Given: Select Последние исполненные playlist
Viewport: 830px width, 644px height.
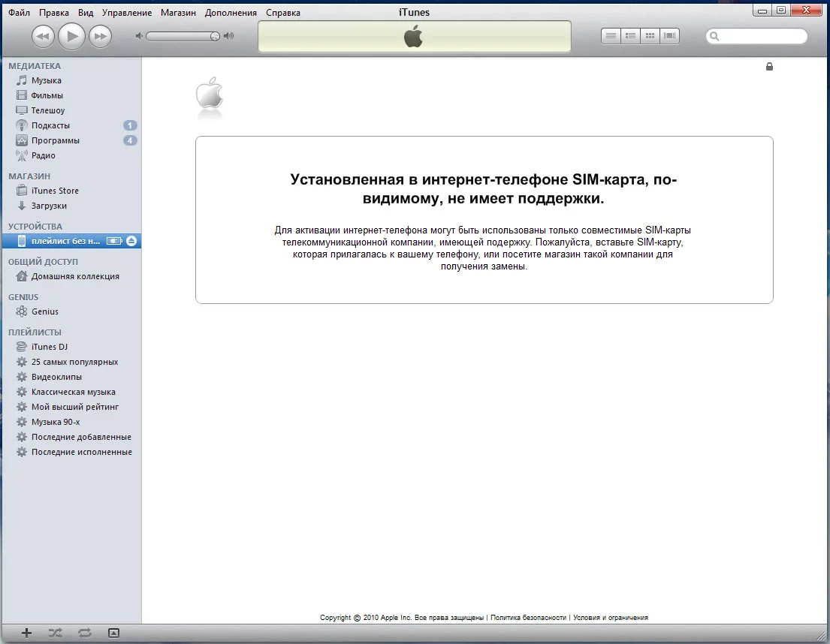Looking at the screenshot, I should click(71, 452).
